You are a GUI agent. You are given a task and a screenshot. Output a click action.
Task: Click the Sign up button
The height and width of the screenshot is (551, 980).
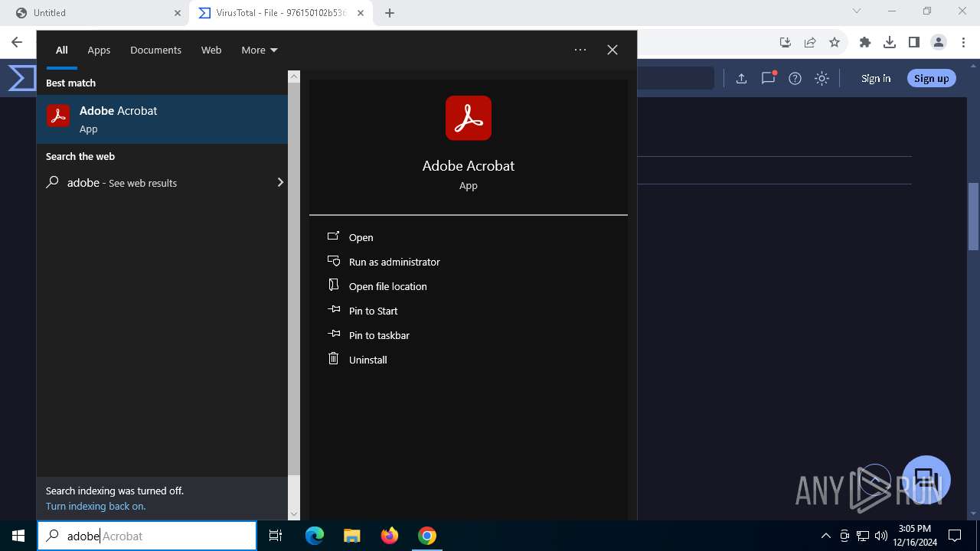click(932, 78)
